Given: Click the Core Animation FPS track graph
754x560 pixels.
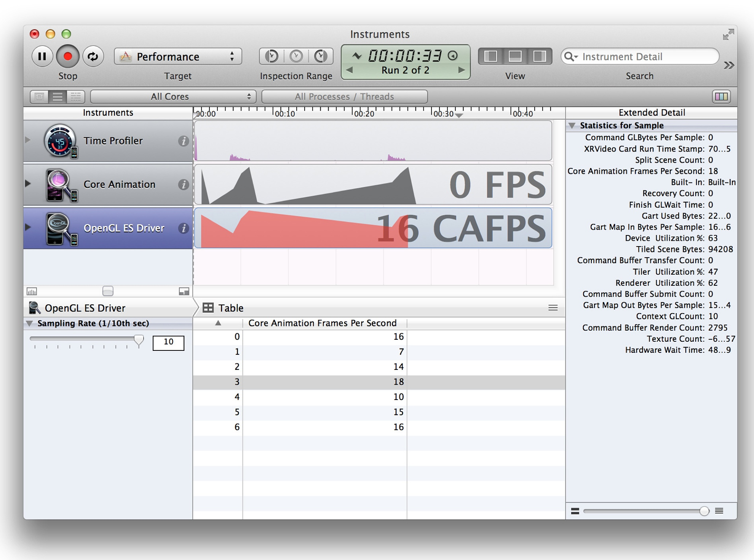Looking at the screenshot, I should pyautogui.click(x=373, y=184).
